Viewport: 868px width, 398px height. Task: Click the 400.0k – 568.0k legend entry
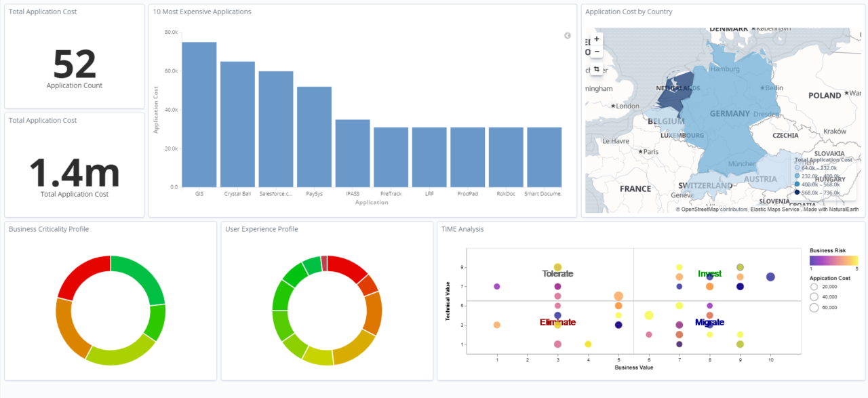click(817, 184)
